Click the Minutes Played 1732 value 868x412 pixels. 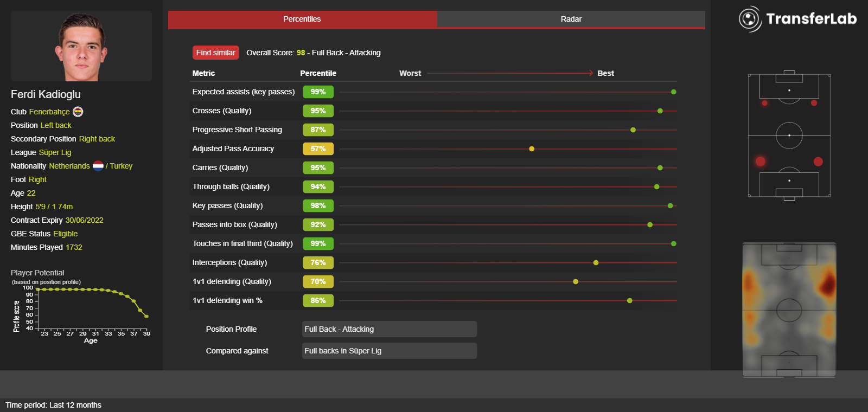(74, 247)
